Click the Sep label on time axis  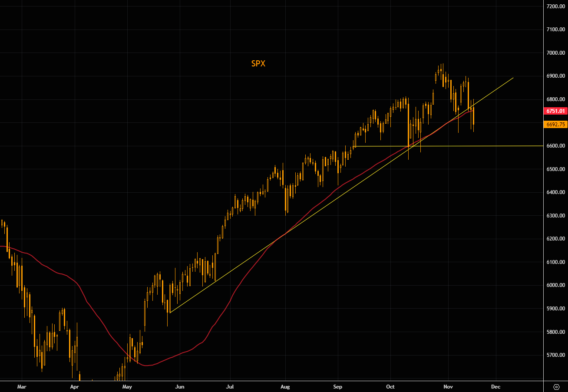pos(338,386)
